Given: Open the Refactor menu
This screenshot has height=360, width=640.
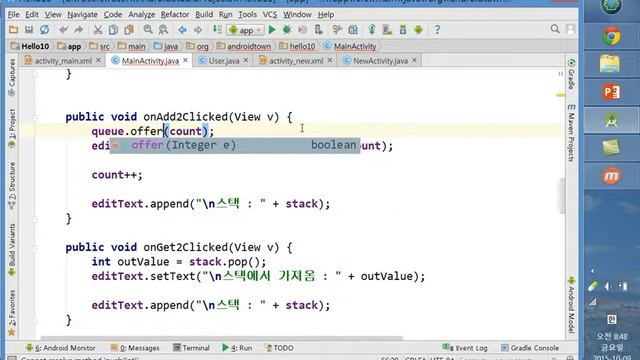Looking at the screenshot, I should pyautogui.click(x=175, y=15).
